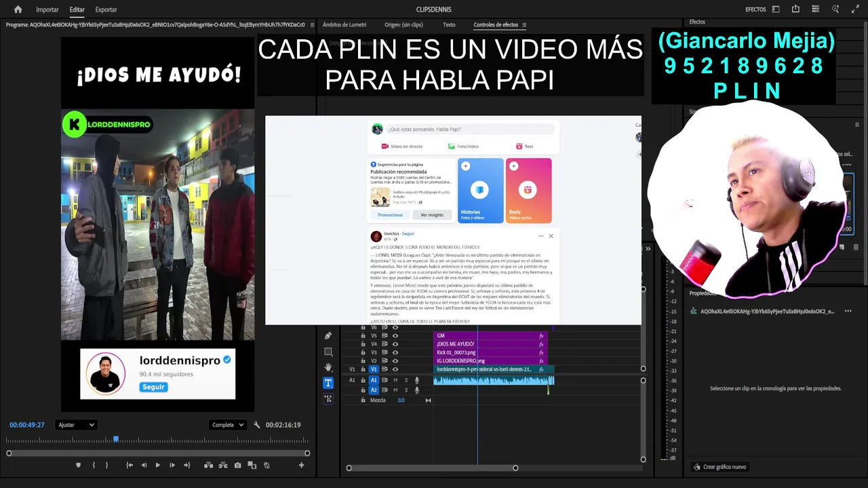The width and height of the screenshot is (868, 488).
Task: Export frame with the camera icon
Action: (237, 465)
